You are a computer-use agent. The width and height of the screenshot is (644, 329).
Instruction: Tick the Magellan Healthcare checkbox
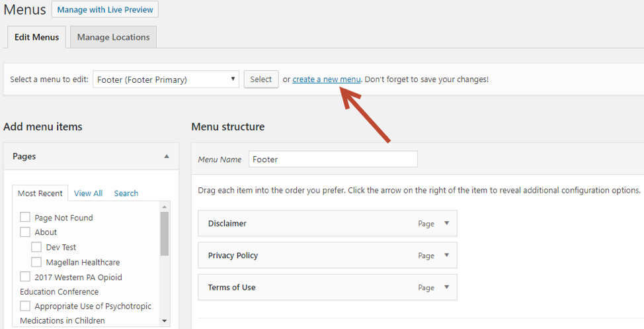coord(36,262)
